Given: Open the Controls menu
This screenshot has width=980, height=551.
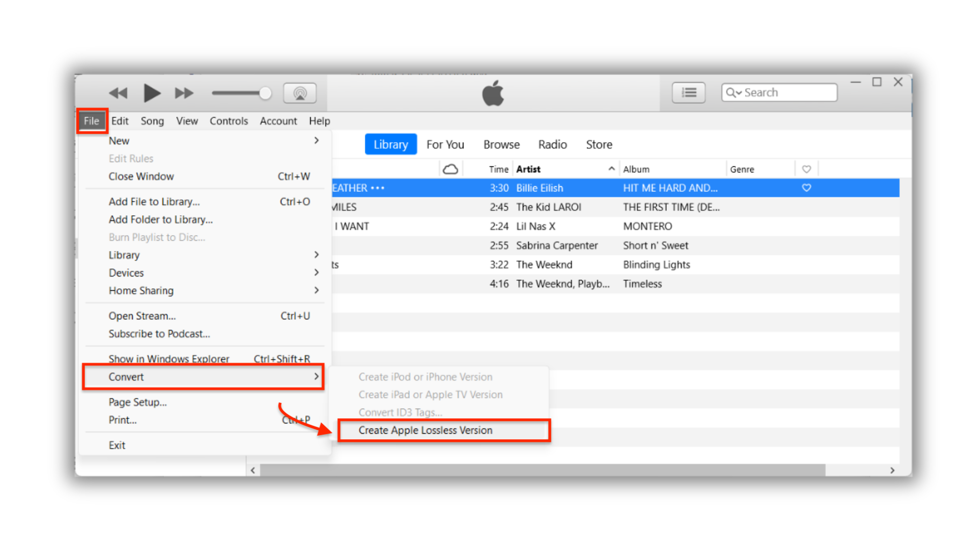Looking at the screenshot, I should [x=229, y=121].
